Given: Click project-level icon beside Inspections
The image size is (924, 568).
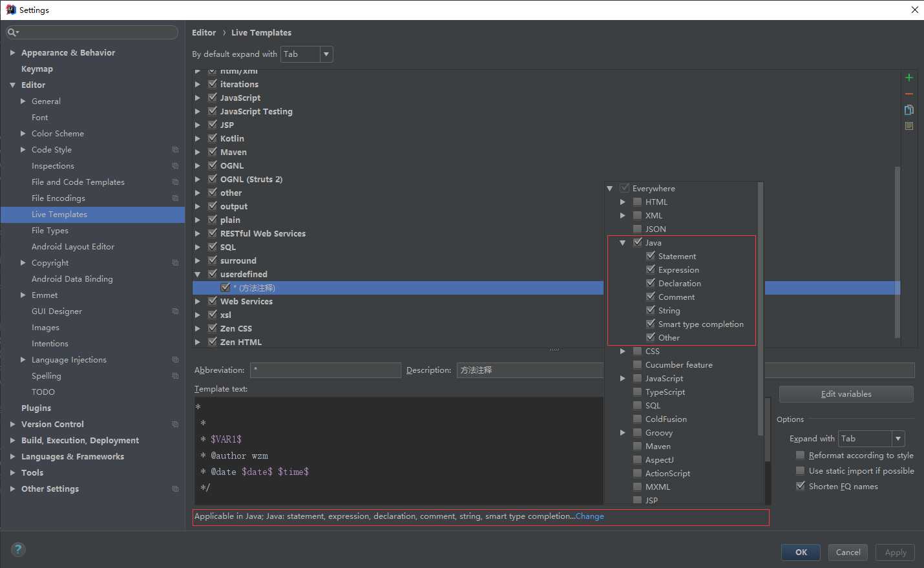Looking at the screenshot, I should click(x=175, y=166).
